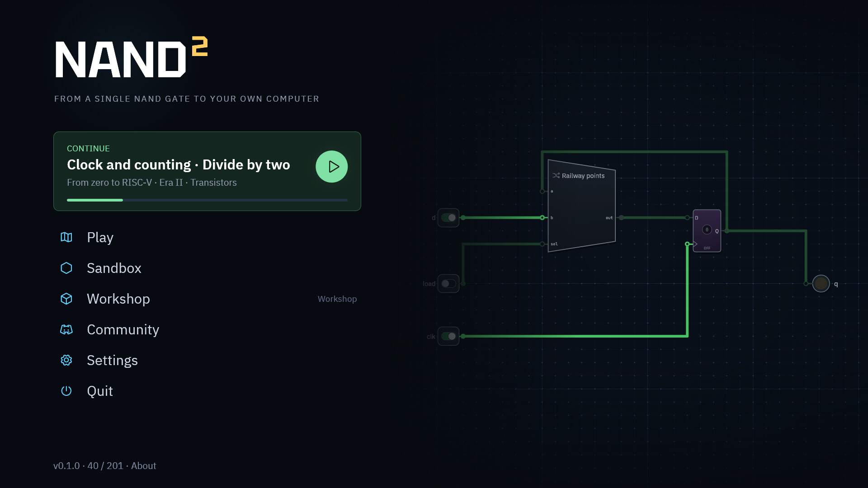868x488 pixels.
Task: Click the multiplexer out pin
Action: 622,218
